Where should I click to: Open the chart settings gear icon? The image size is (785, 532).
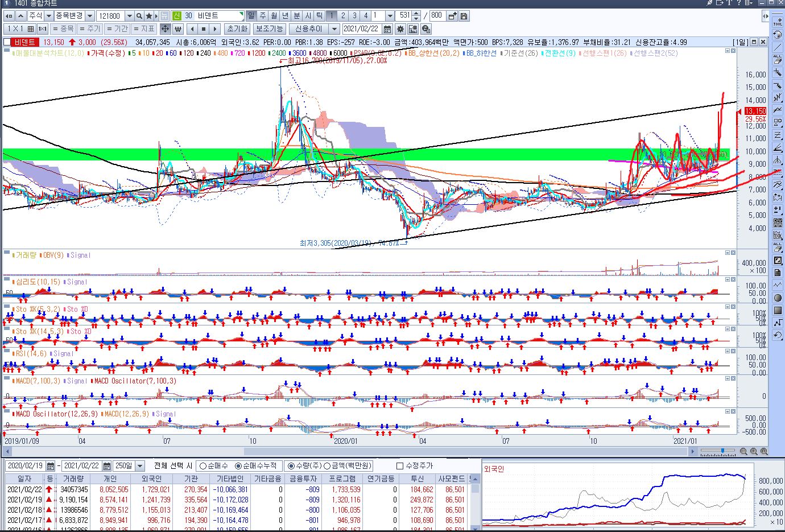tap(400, 29)
